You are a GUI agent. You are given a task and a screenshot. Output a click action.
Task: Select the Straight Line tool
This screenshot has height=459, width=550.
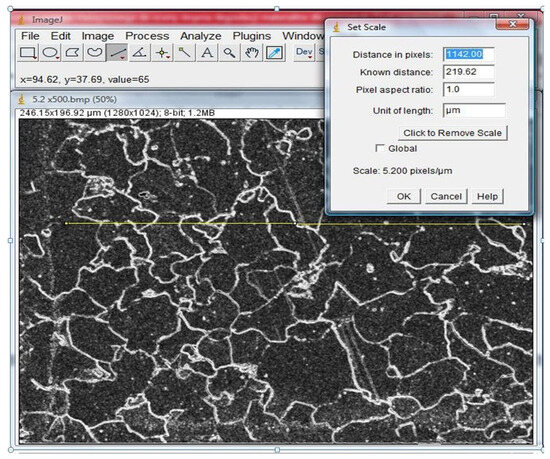117,53
